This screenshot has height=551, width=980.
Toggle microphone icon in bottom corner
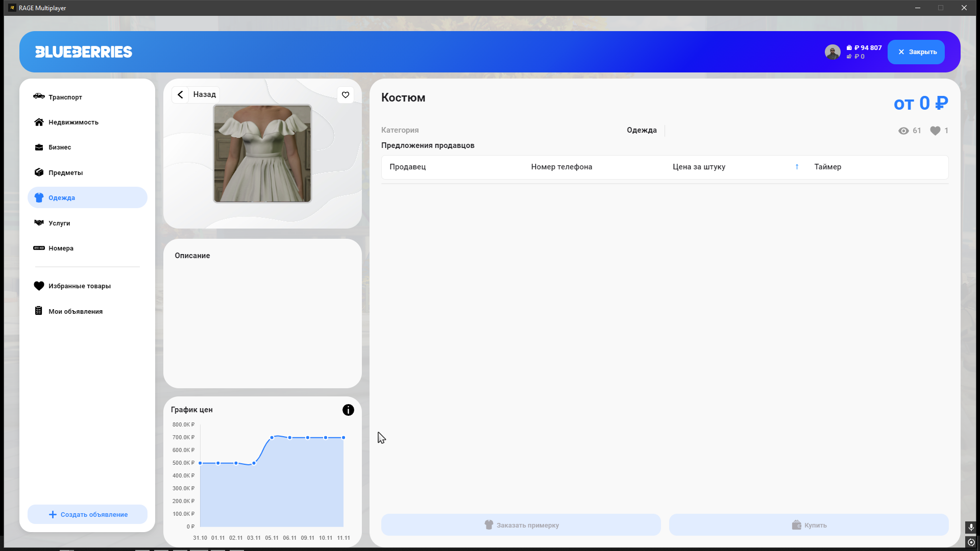(x=971, y=527)
